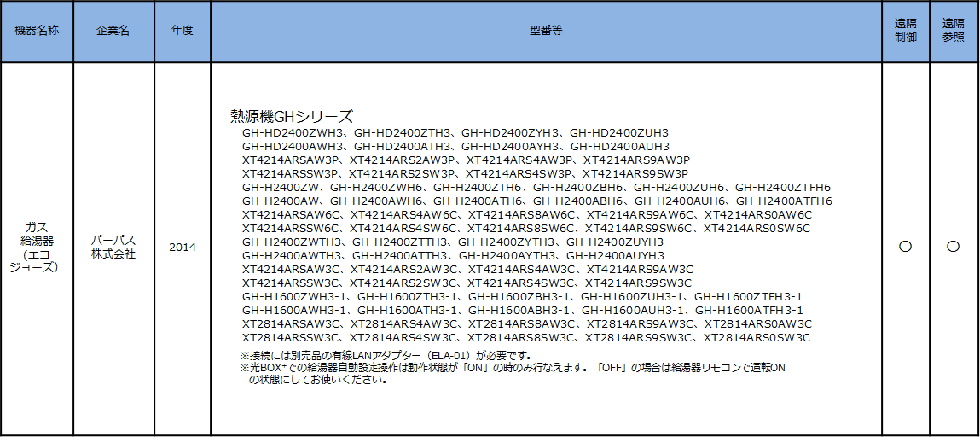Click the 遠隔制御 column header
Viewport: 980px width, 437px height.
(x=905, y=32)
